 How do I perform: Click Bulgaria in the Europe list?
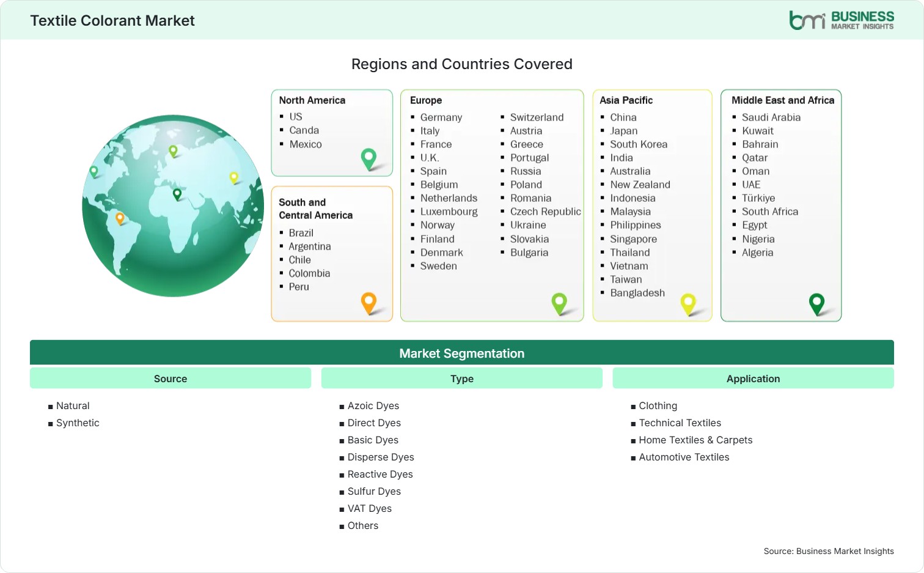(x=529, y=253)
